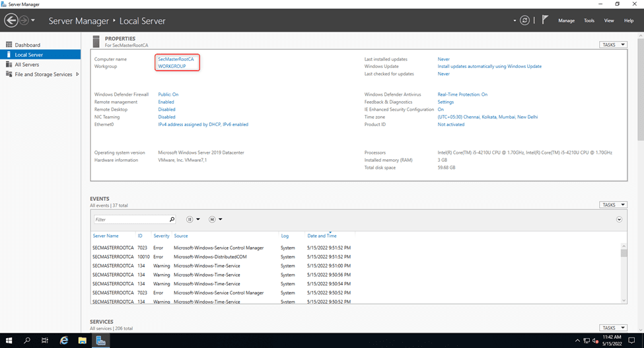Open the Ethernet0 IPv4 address link
The image size is (644, 348).
[203, 124]
